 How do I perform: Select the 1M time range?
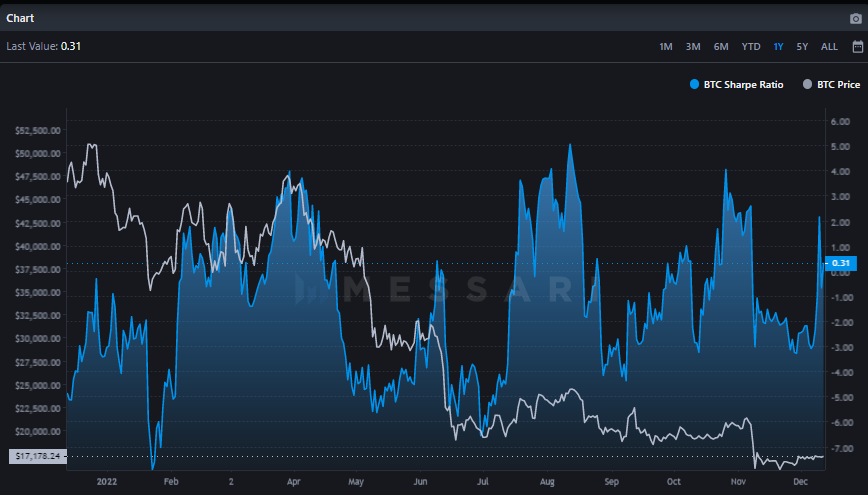(x=666, y=47)
